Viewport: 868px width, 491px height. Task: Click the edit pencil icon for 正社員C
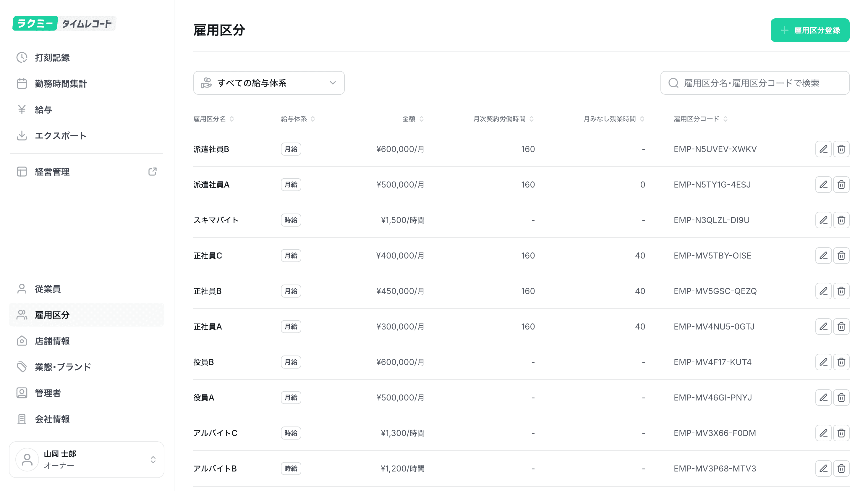point(823,256)
